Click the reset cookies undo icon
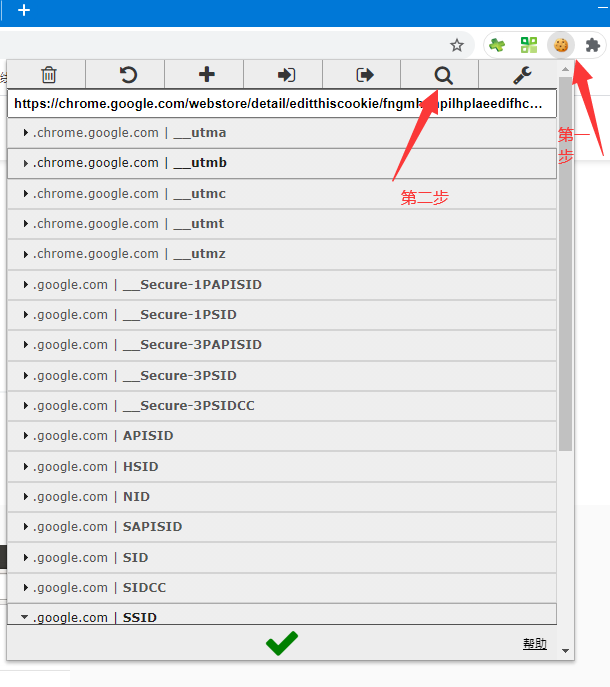This screenshot has width=610, height=687. click(128, 75)
